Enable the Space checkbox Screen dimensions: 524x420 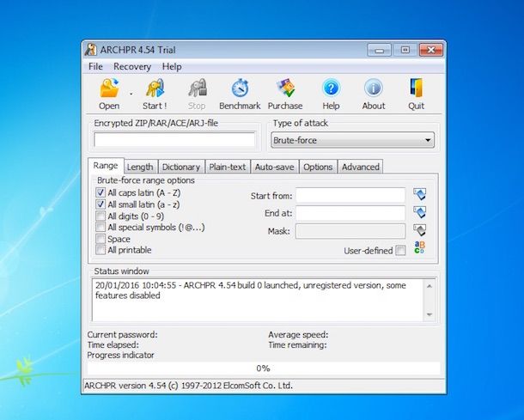[101, 239]
